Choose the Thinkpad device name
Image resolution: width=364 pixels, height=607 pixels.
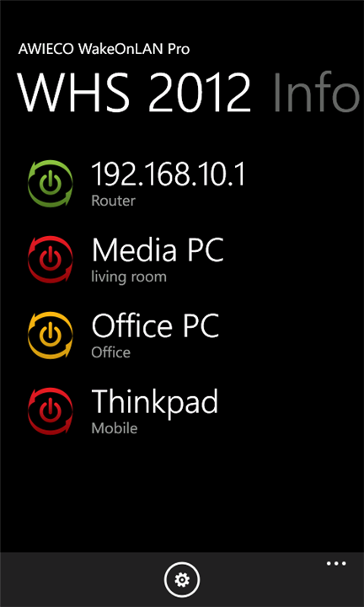point(155,402)
